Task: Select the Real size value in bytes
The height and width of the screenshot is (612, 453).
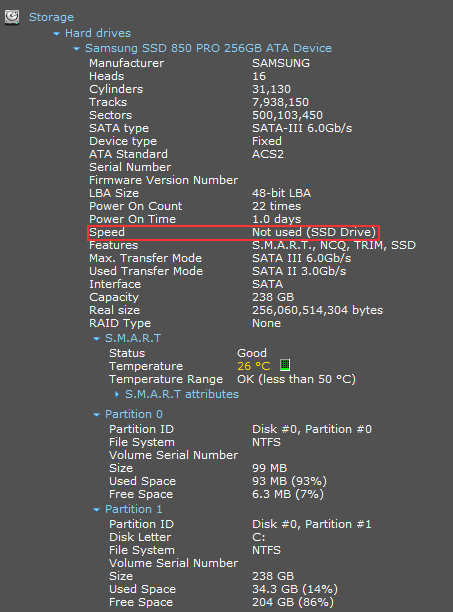Action: (x=317, y=310)
